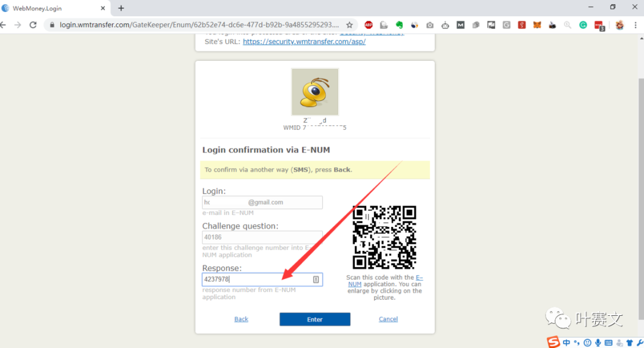
Task: Activate voice input microphone in Sogou toolbar
Action: (598, 343)
